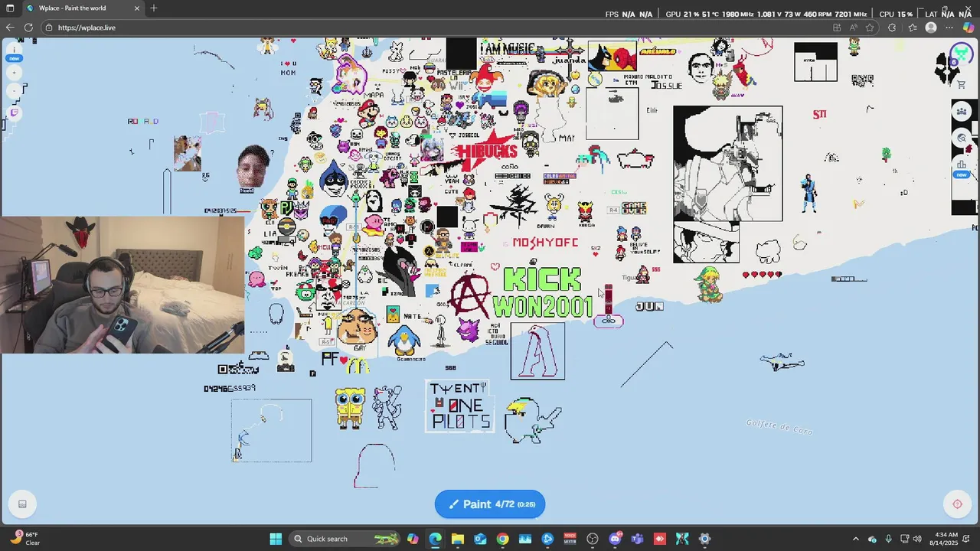Open the map search/explore icon
This screenshot has width=980, height=551.
click(962, 139)
